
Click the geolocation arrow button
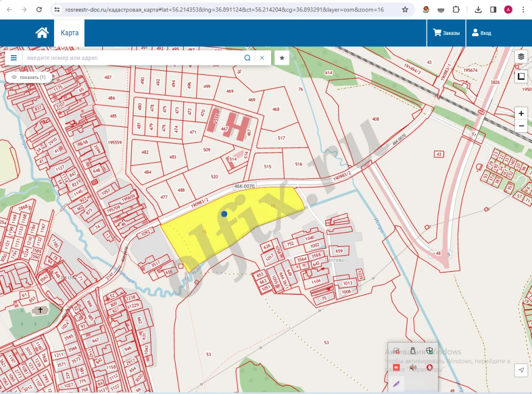[x=521, y=370]
